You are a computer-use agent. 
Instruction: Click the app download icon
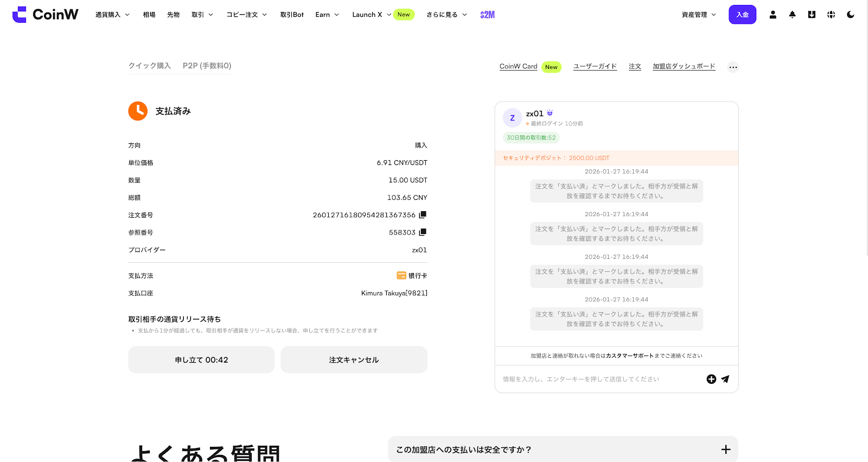pos(812,15)
